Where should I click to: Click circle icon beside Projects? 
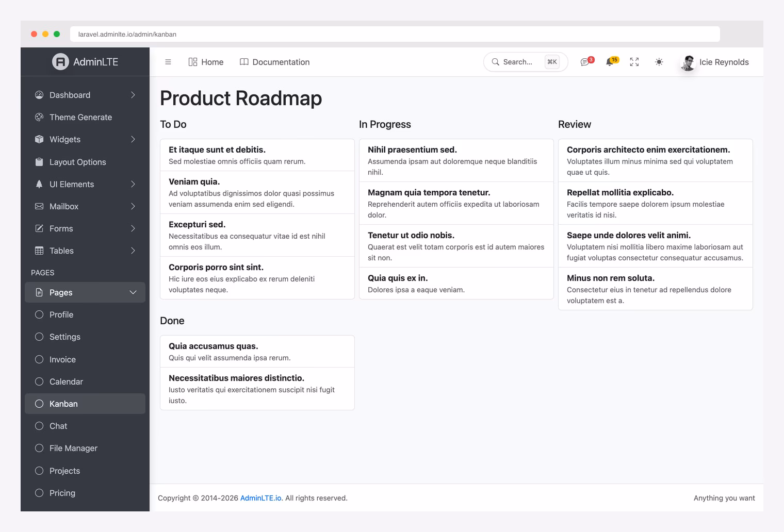(39, 471)
